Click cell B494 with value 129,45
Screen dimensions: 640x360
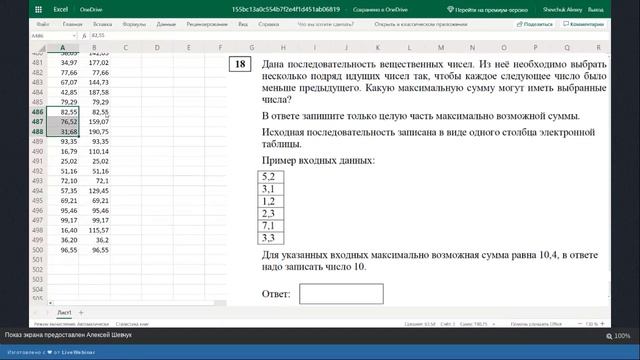click(x=94, y=191)
